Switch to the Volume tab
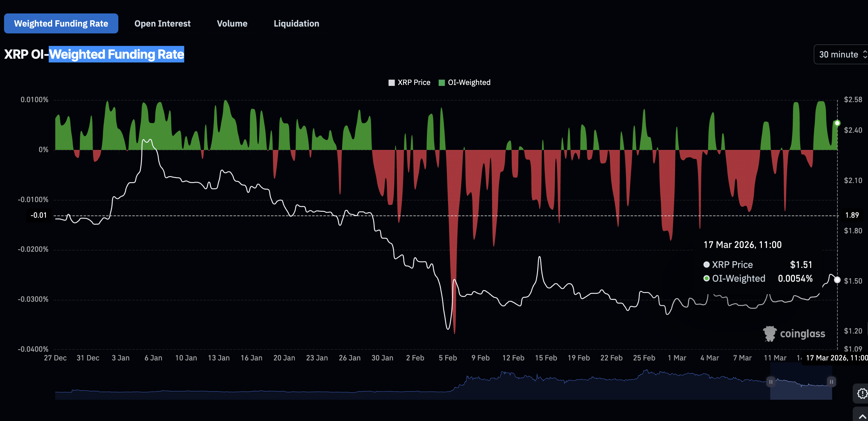Viewport: 868px width, 421px height. (x=232, y=24)
